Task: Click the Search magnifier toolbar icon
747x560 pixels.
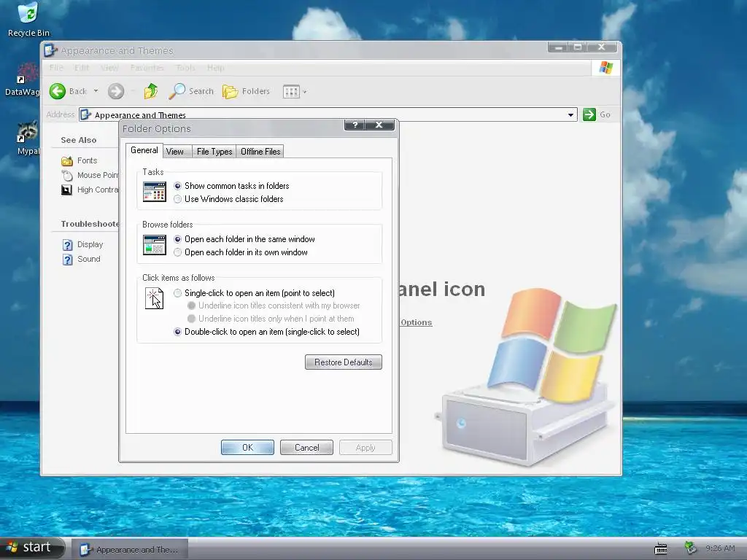Action: tap(177, 91)
